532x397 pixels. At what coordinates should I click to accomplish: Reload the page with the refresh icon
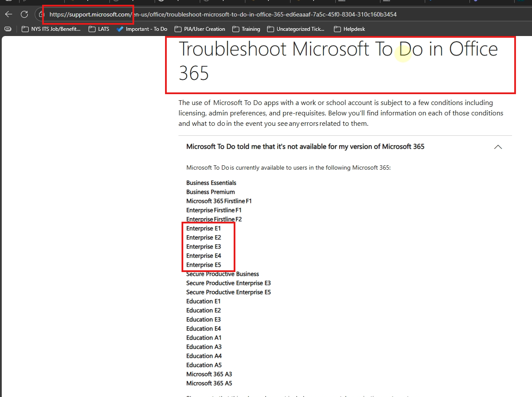tap(24, 14)
